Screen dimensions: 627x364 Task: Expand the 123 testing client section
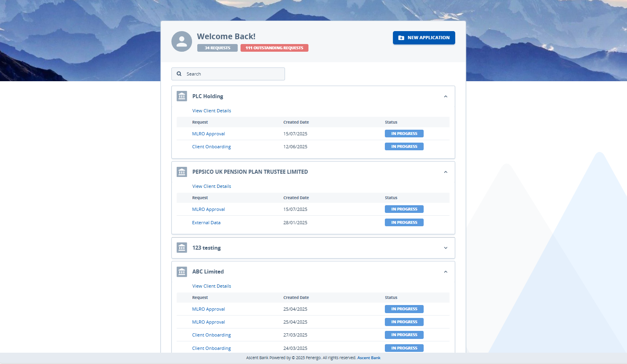click(445, 248)
